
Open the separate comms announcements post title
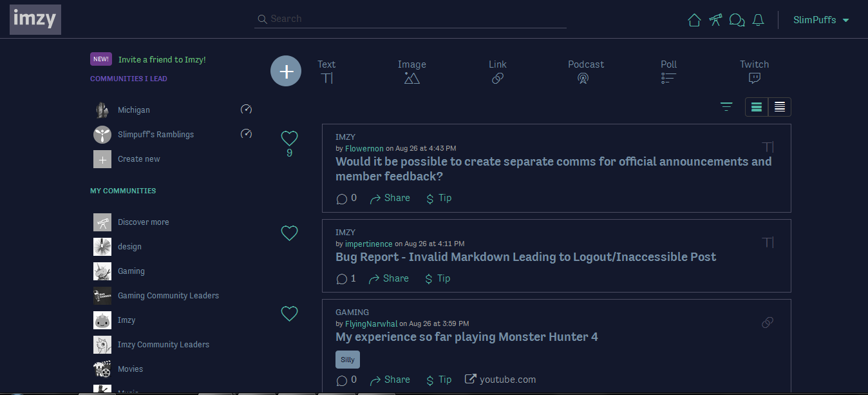click(553, 169)
